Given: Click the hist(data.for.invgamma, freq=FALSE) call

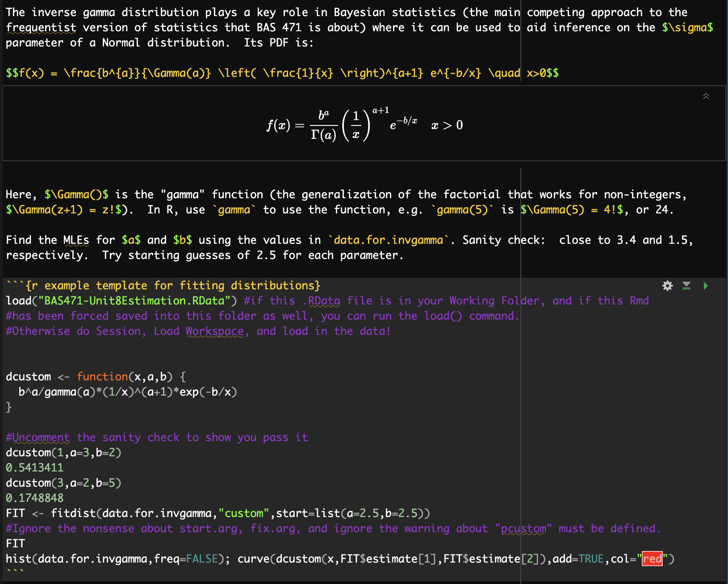Looking at the screenshot, I should point(112,559).
